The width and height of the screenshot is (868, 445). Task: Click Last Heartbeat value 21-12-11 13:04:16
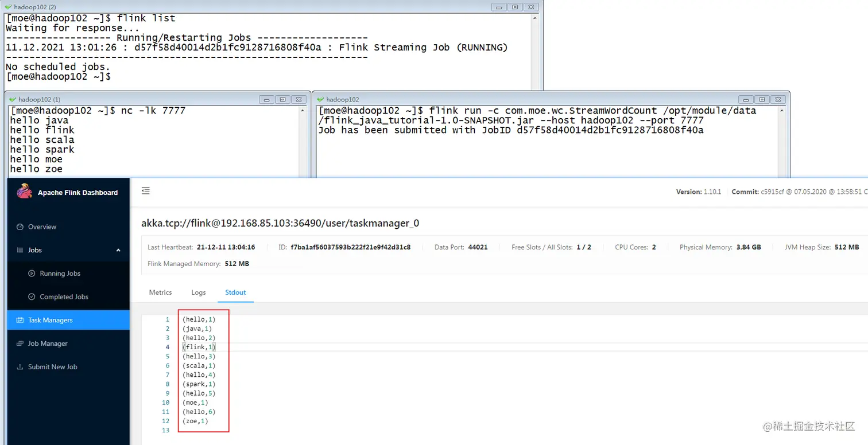(x=226, y=247)
